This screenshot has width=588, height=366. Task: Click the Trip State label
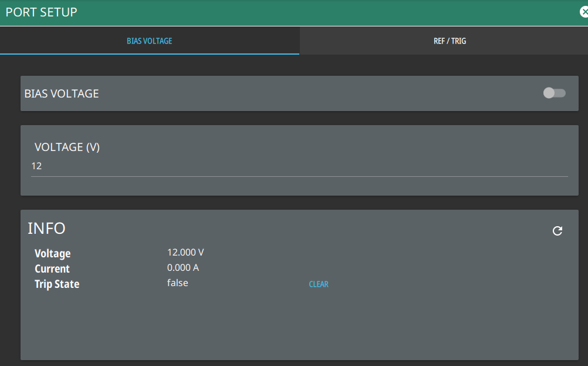pyautogui.click(x=57, y=284)
